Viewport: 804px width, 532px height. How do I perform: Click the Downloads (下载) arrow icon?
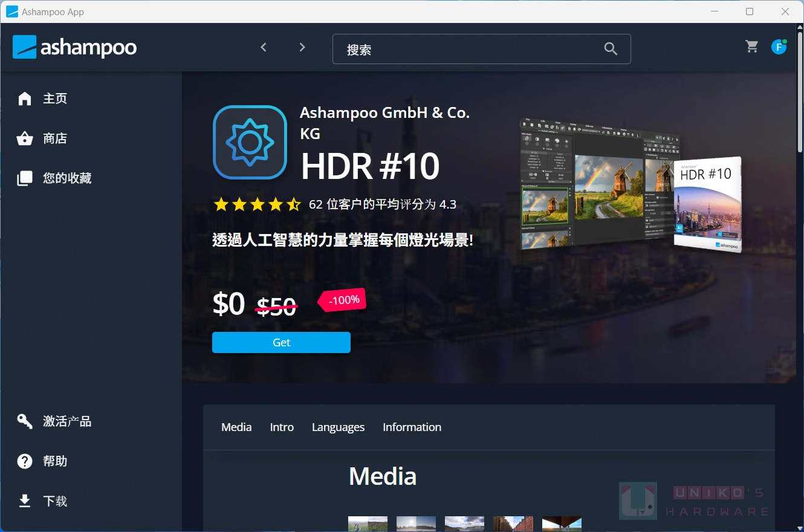[x=25, y=501]
